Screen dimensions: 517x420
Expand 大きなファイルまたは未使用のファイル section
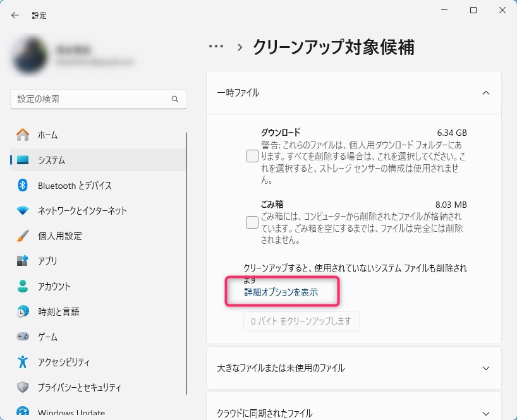(485, 368)
